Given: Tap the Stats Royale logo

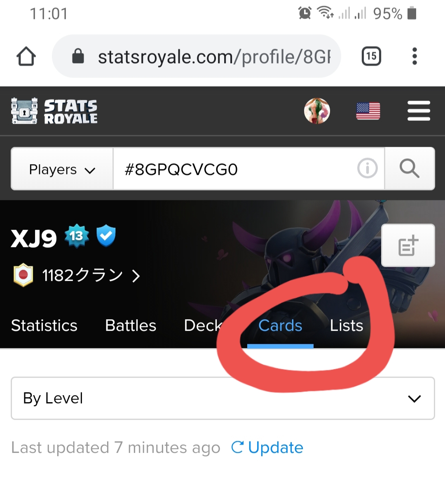Looking at the screenshot, I should pyautogui.click(x=54, y=111).
